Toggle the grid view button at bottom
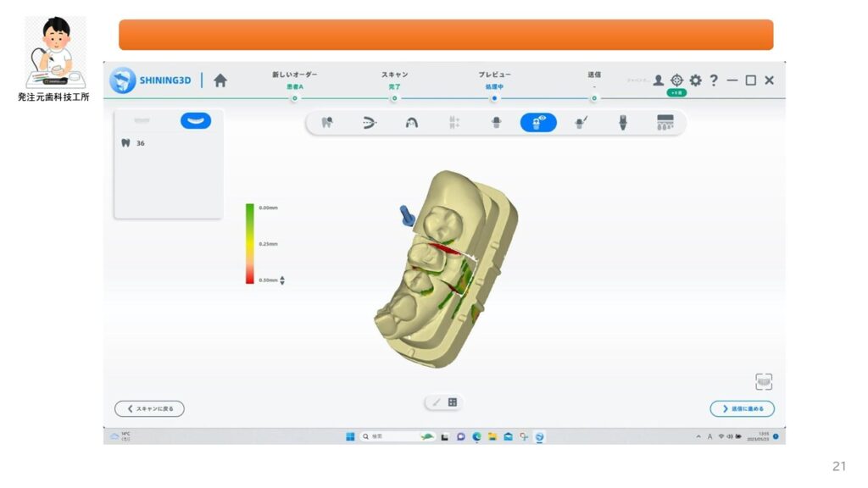Image resolution: width=868 pixels, height=488 pixels. (453, 402)
